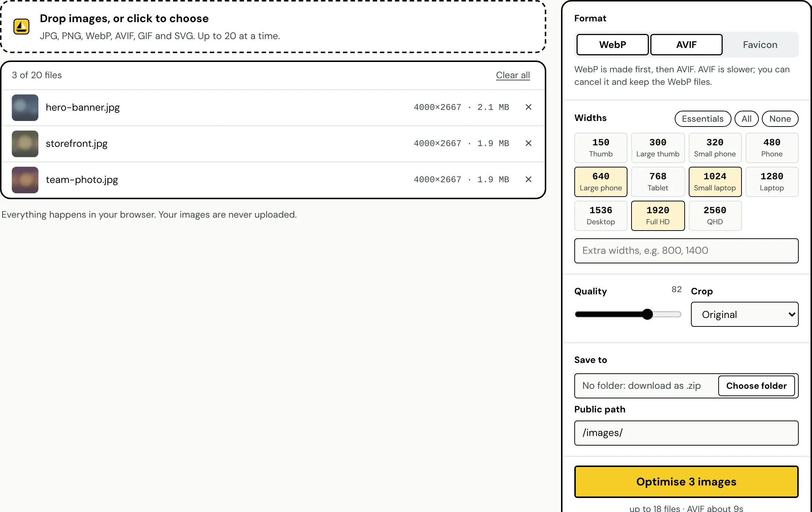Enable the 1280 Laptop width
The width and height of the screenshot is (812, 512).
[x=772, y=182]
